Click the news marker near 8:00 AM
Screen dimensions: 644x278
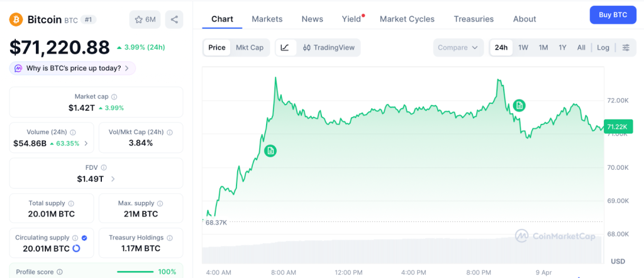pos(270,151)
